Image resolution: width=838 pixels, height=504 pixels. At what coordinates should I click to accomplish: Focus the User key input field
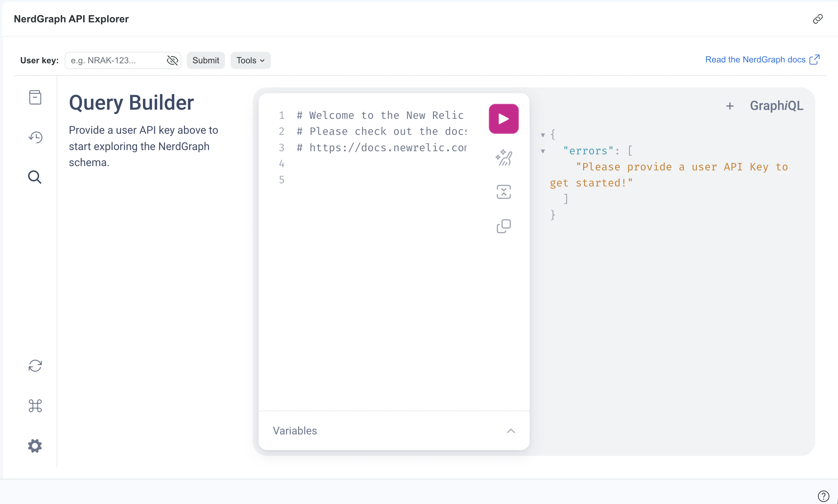point(123,60)
